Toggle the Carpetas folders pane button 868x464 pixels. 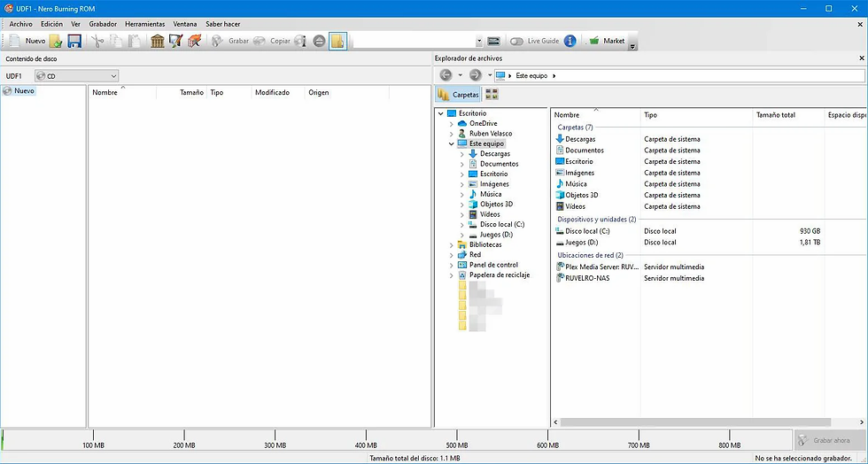458,95
